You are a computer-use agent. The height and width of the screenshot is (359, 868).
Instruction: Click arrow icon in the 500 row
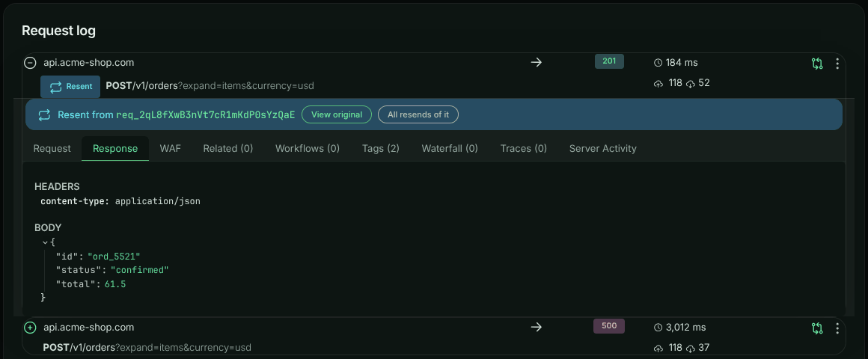536,328
